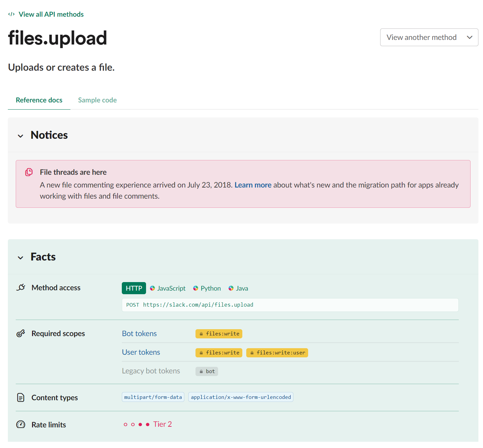Open the Tier 2 rate limit link
Image resolution: width=483 pixels, height=448 pixels.
[162, 424]
